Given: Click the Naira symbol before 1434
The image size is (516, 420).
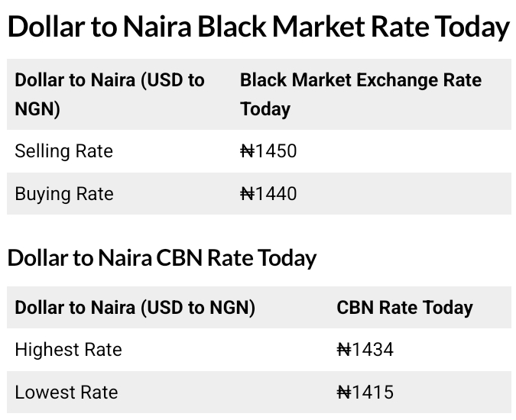Looking at the screenshot, I should (343, 350).
